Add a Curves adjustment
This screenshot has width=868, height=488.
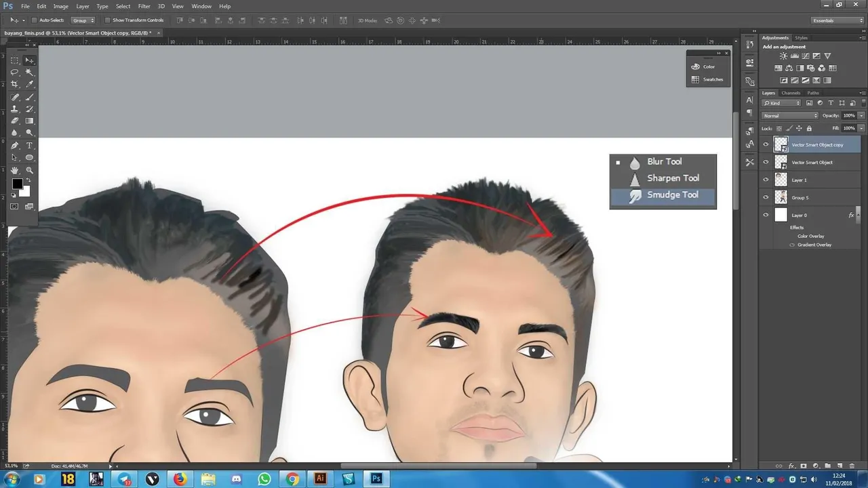806,56
